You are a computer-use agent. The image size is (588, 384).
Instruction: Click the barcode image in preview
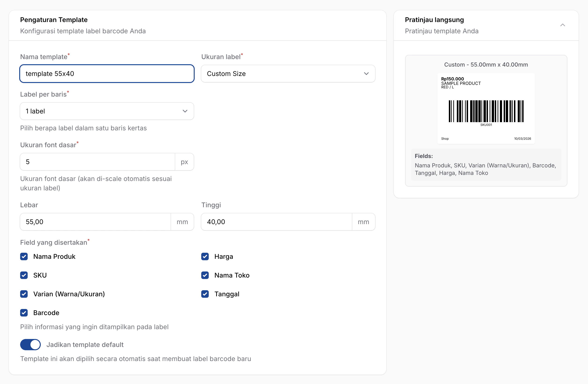(x=486, y=111)
